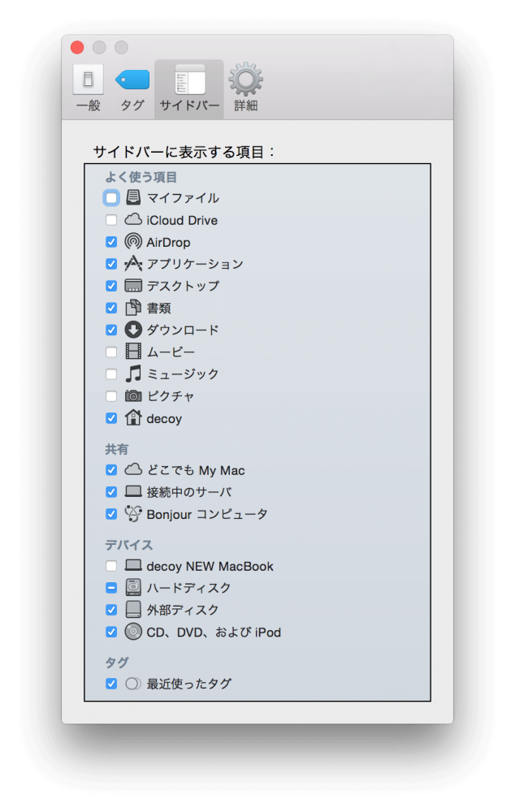Enable the ムービー checkbox
This screenshot has width=515, height=812.
point(110,352)
